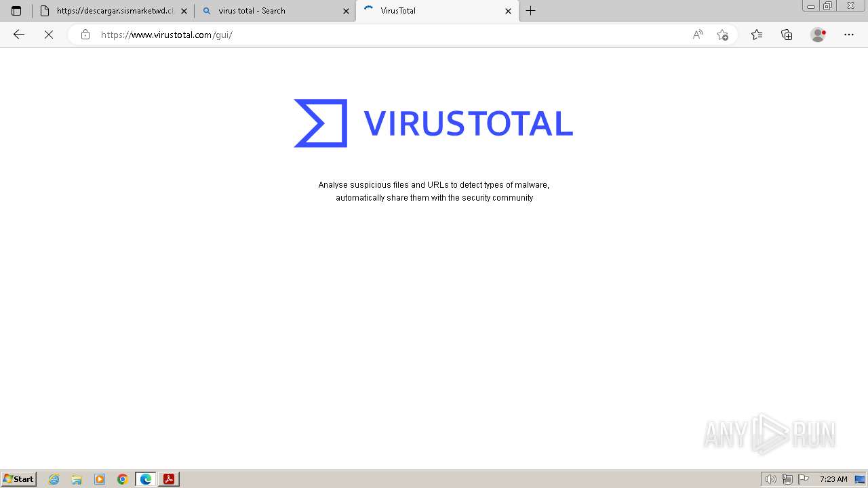Show desktop via tray monitor icon

(x=860, y=479)
